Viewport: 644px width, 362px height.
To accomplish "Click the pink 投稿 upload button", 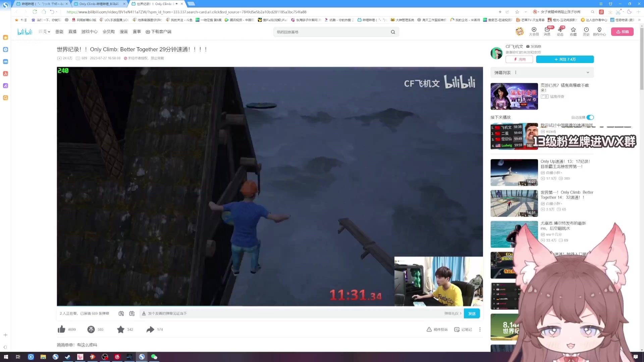I will click(x=622, y=32).
